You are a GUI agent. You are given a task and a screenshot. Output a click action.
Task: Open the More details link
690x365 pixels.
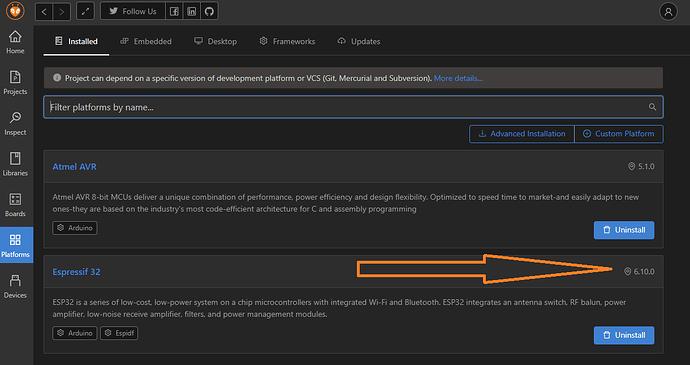point(458,78)
